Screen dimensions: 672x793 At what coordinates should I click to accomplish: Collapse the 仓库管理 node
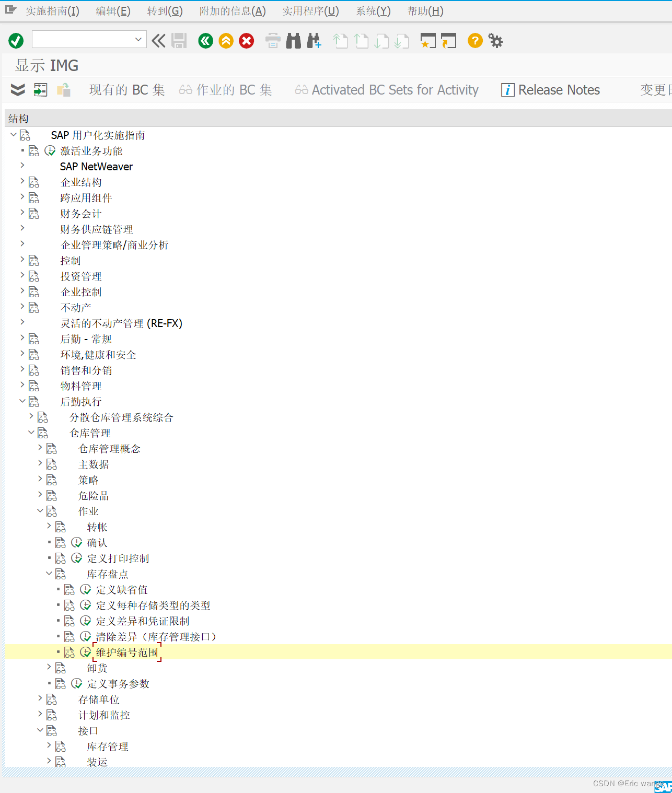[31, 432]
